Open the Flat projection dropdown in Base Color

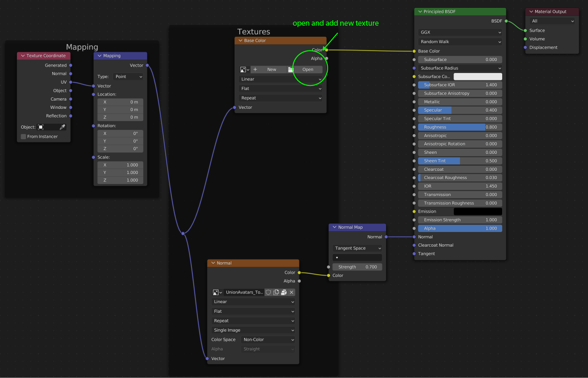[280, 88]
